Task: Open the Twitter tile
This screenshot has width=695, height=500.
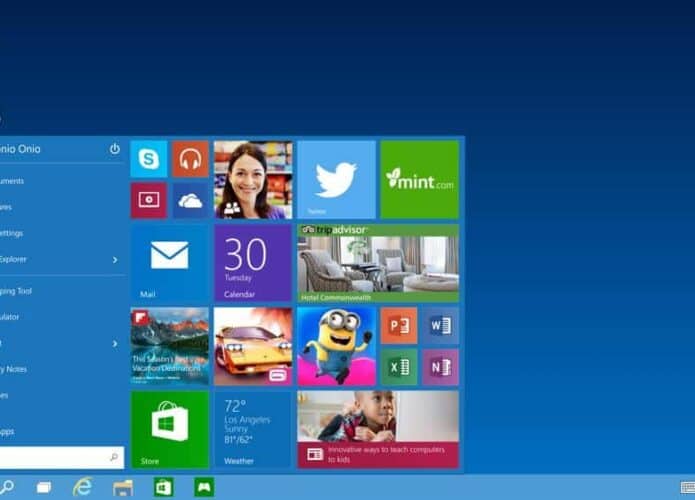Action: tap(336, 180)
